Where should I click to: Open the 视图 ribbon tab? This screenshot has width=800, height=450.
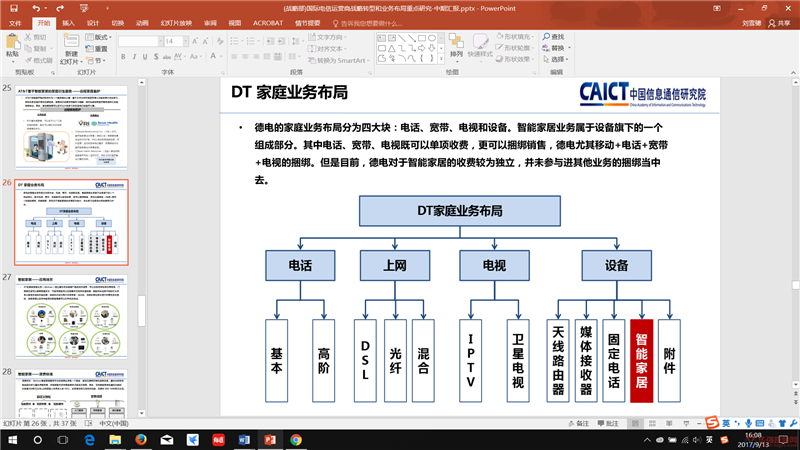pyautogui.click(x=235, y=23)
